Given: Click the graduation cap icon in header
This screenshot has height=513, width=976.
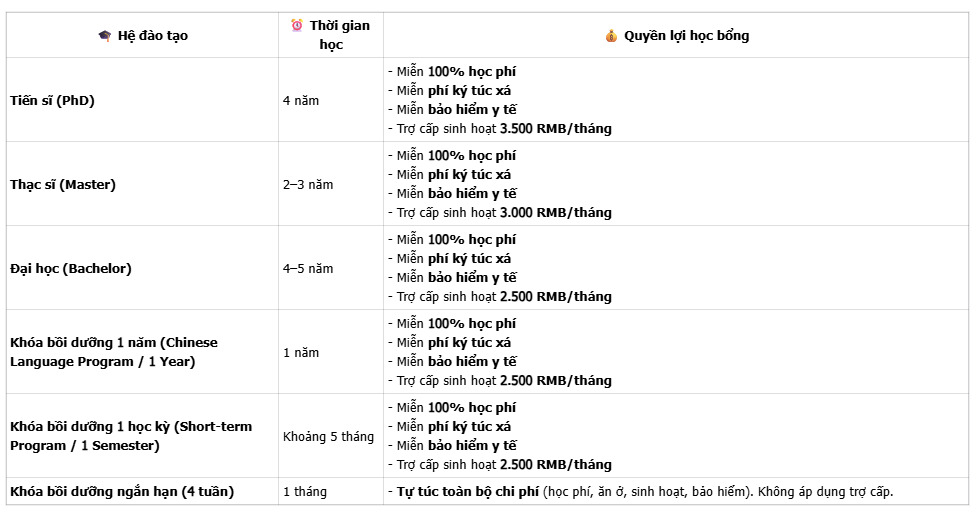Looking at the screenshot, I should 104,36.
